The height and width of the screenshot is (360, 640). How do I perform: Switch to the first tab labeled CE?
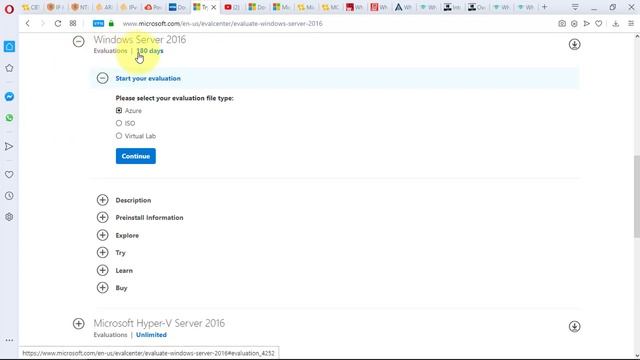(x=31, y=7)
